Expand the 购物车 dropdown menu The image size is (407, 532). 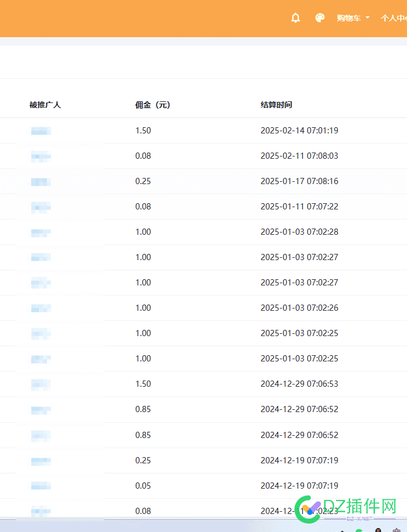click(x=353, y=18)
